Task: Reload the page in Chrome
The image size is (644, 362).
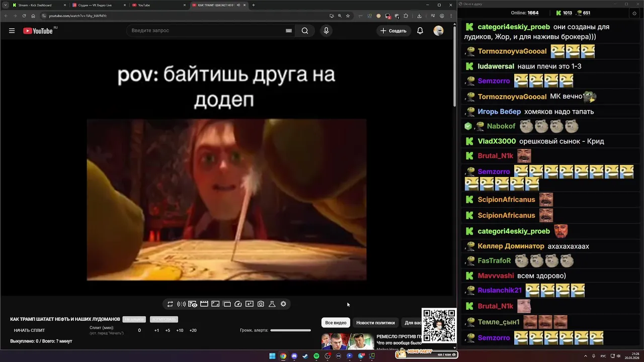Action: click(24, 16)
